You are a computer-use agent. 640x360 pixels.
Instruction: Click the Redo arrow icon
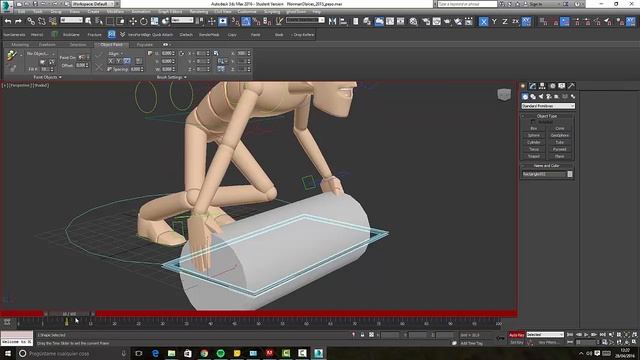click(18, 21)
